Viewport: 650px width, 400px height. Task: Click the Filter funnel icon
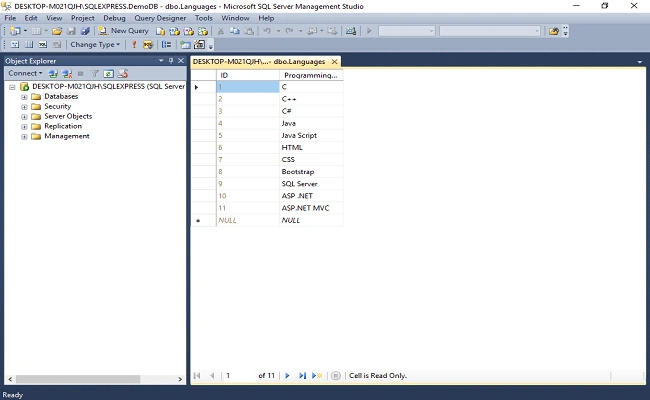click(x=95, y=73)
